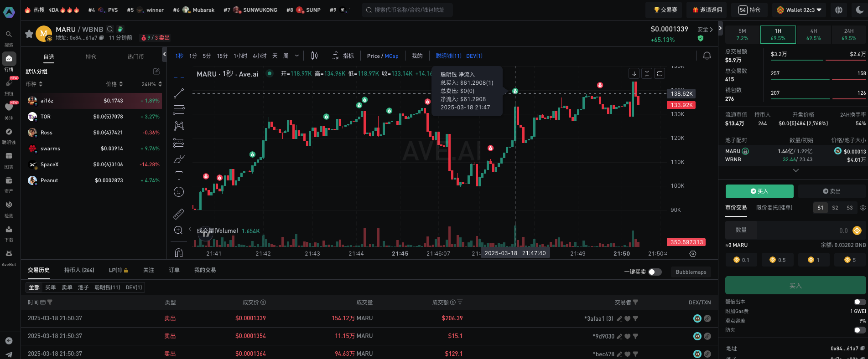
Task: Select the 4H stats tab
Action: click(x=813, y=34)
